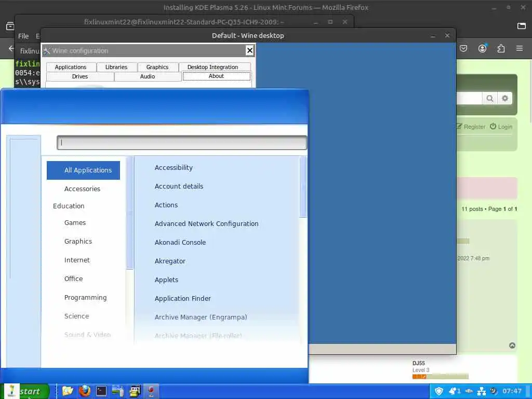Click the cloud-shaped tray icon
The height and width of the screenshot is (399, 532).
(469, 391)
